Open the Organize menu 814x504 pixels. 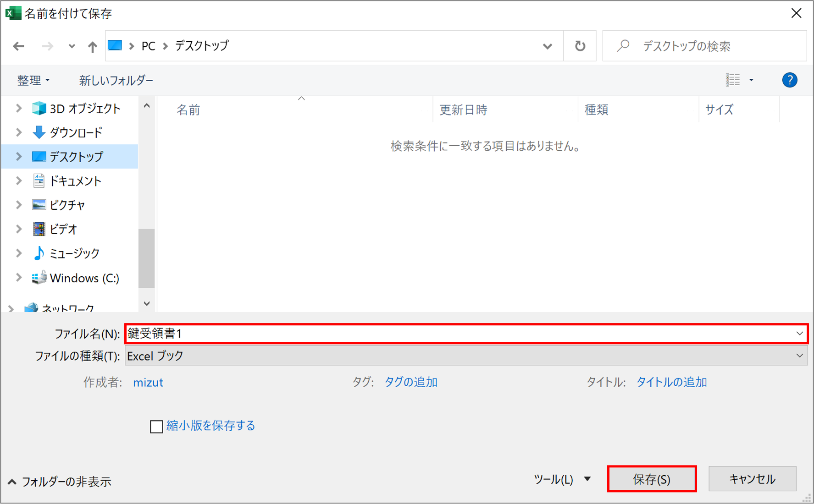tap(33, 81)
